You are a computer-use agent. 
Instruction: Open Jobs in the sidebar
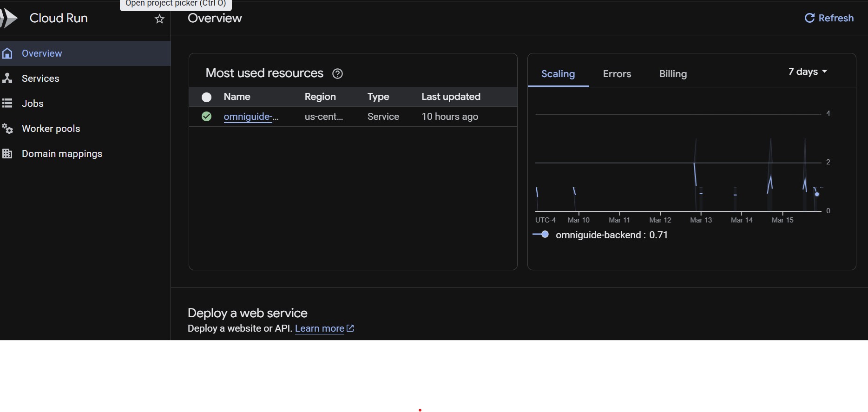tap(85, 104)
